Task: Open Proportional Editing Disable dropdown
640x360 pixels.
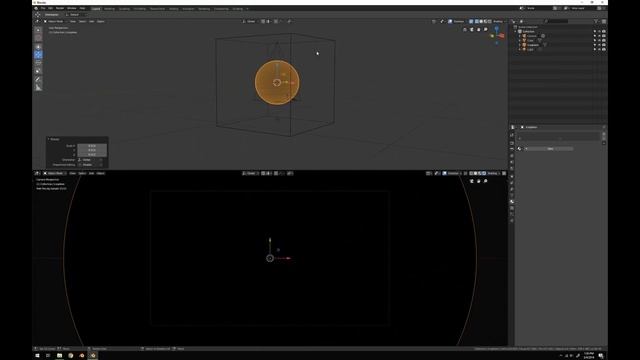Action: tap(92, 164)
